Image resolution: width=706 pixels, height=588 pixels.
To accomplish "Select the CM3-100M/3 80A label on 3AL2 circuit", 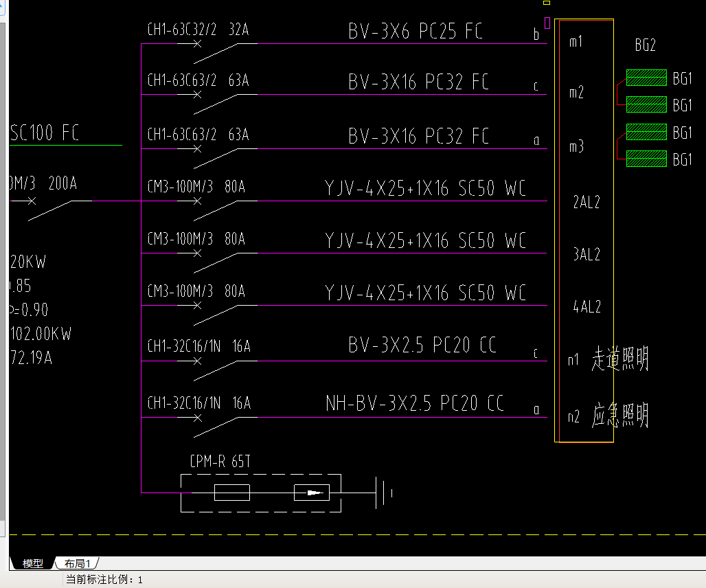I will 196,238.
